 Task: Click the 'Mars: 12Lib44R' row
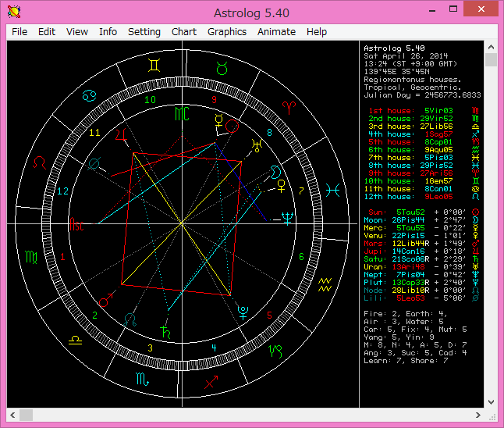422,244
